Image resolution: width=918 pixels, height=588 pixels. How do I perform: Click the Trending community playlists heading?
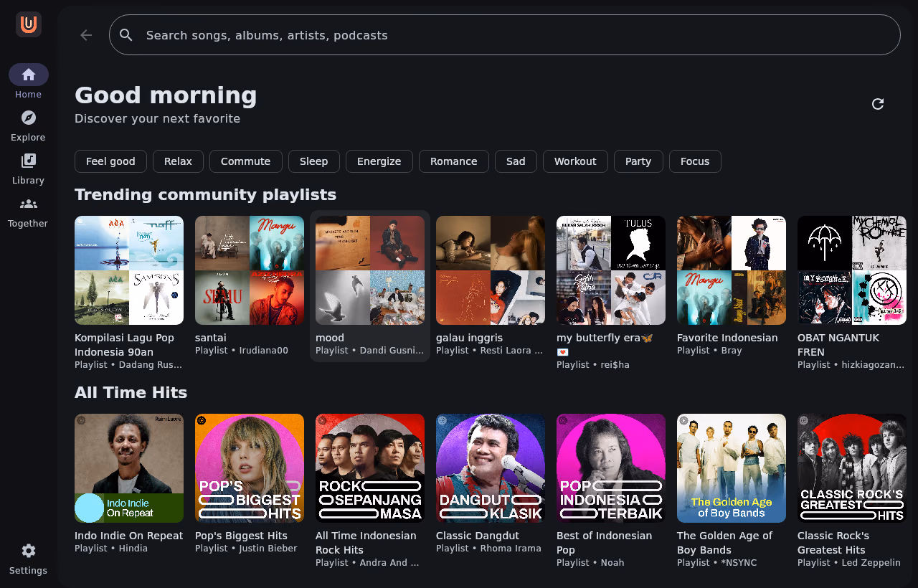tap(205, 194)
